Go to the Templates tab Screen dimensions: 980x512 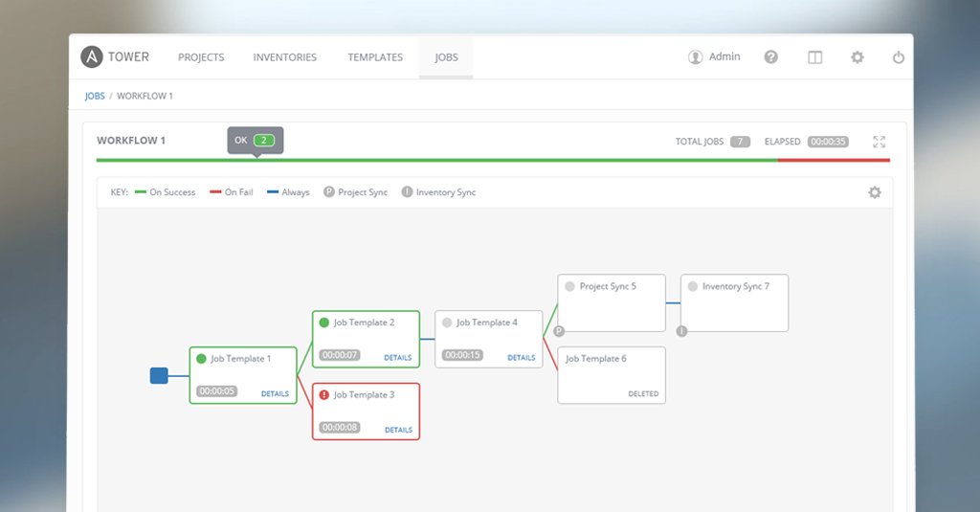pyautogui.click(x=375, y=57)
